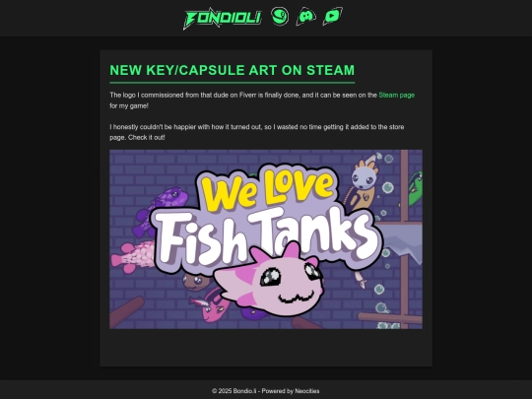
Task: Open the Steam icon in the header
Action: (x=280, y=17)
